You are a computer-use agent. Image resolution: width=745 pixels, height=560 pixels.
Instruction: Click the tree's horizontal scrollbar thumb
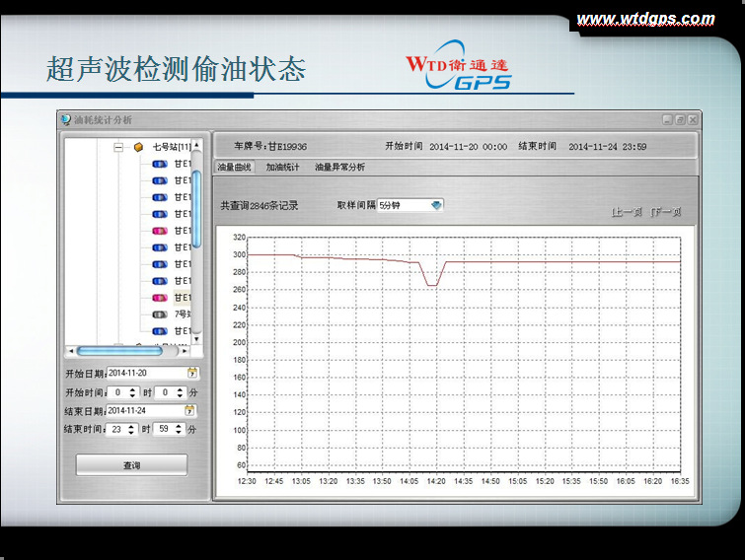click(119, 351)
